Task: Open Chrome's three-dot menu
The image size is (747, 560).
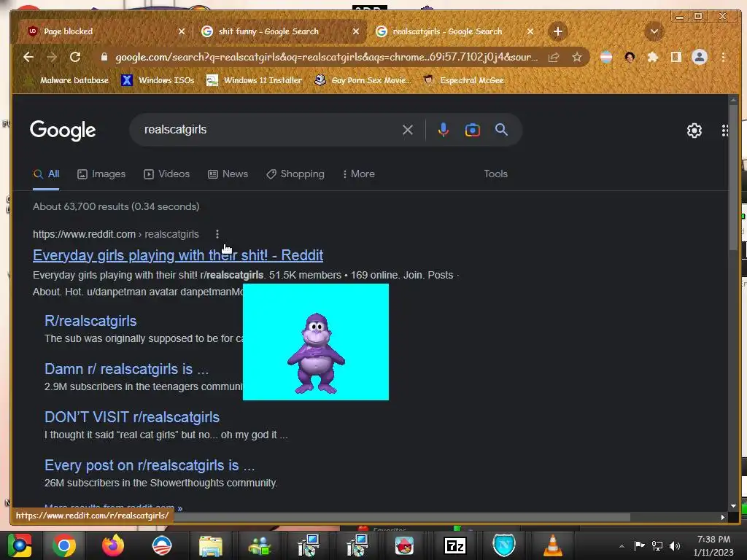Action: point(723,57)
